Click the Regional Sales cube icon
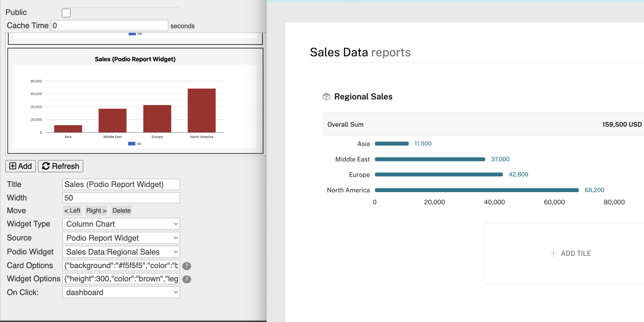 (326, 97)
